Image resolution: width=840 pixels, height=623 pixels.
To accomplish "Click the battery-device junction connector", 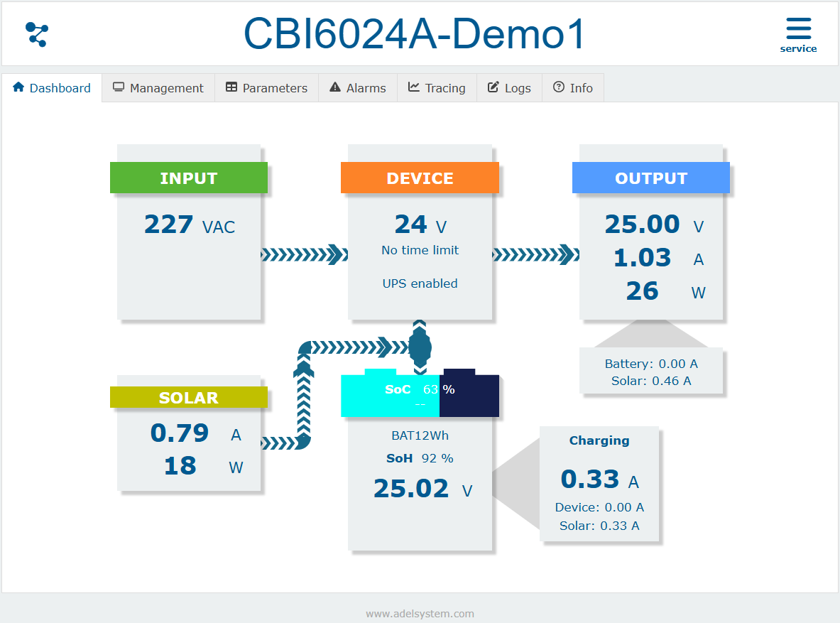I will click(420, 347).
